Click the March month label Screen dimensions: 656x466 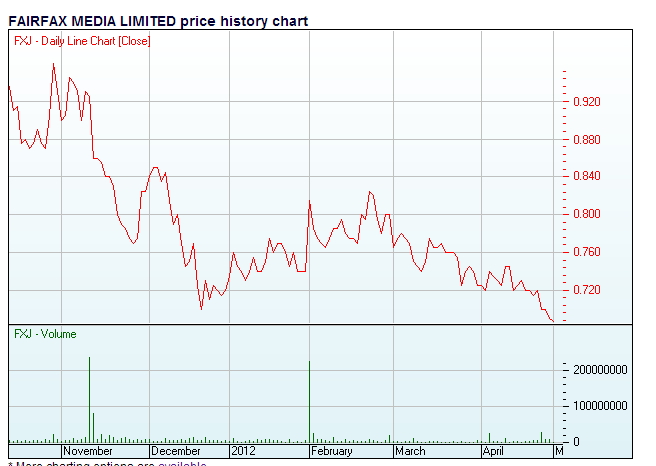point(410,451)
